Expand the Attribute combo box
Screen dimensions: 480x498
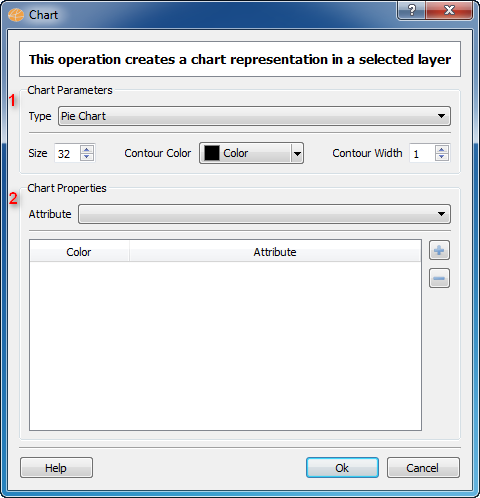coord(264,214)
